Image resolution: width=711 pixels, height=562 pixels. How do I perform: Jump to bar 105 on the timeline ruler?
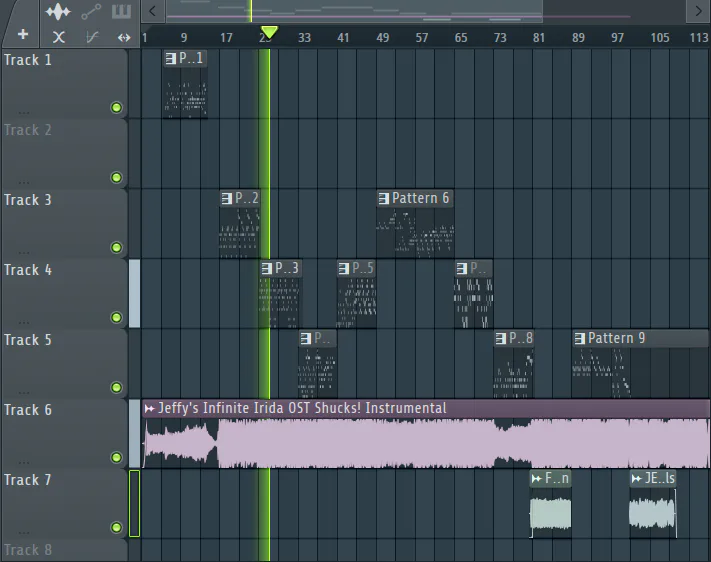point(660,38)
